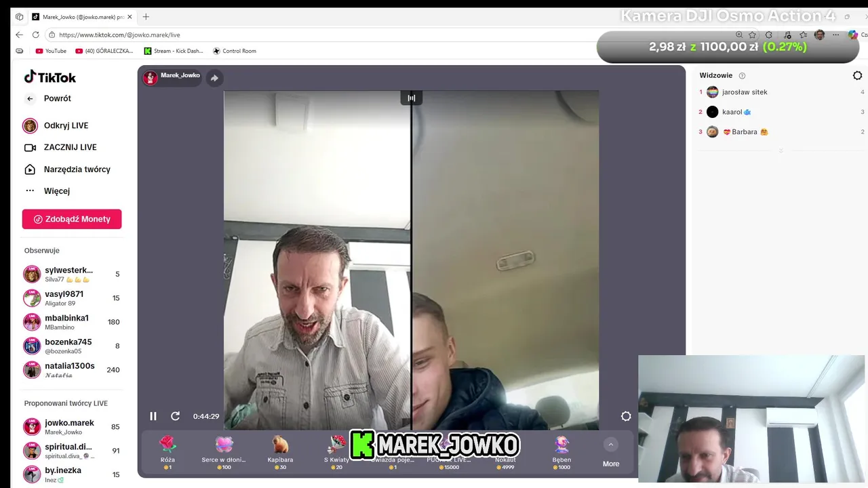The width and height of the screenshot is (868, 488).
Task: Open browser tab actions menu icon
Action: 19,17
